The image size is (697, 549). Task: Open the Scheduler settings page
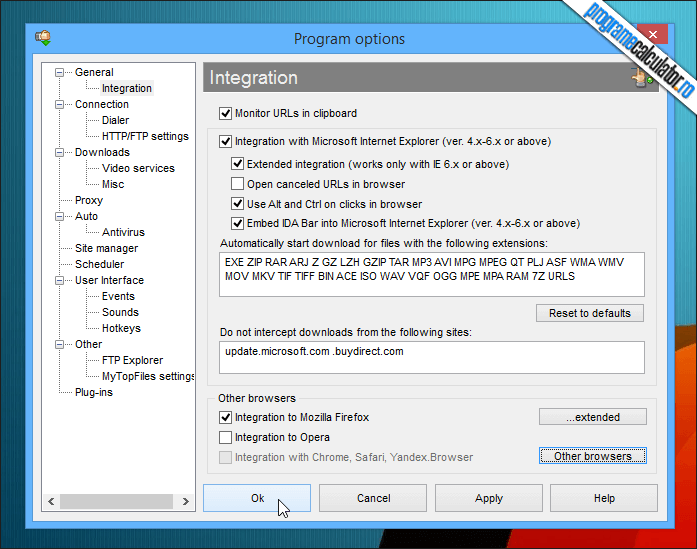(100, 264)
